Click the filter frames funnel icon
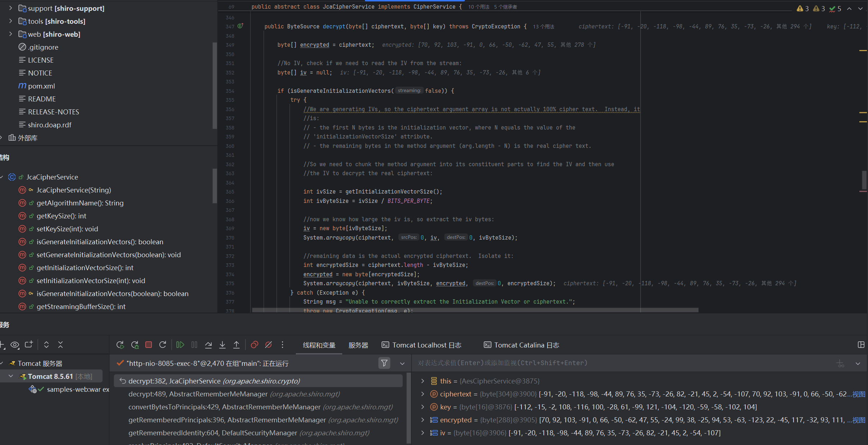Image resolution: width=868 pixels, height=445 pixels. tap(384, 363)
